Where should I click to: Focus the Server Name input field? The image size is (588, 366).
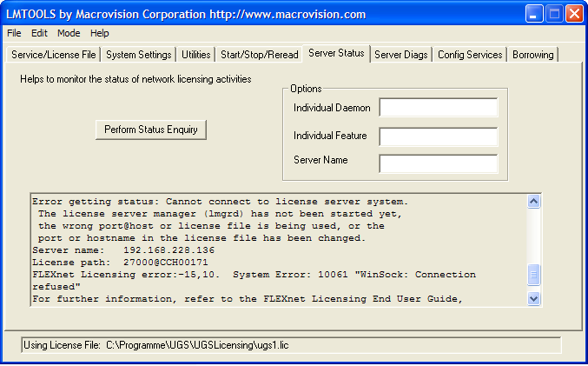coord(439,163)
